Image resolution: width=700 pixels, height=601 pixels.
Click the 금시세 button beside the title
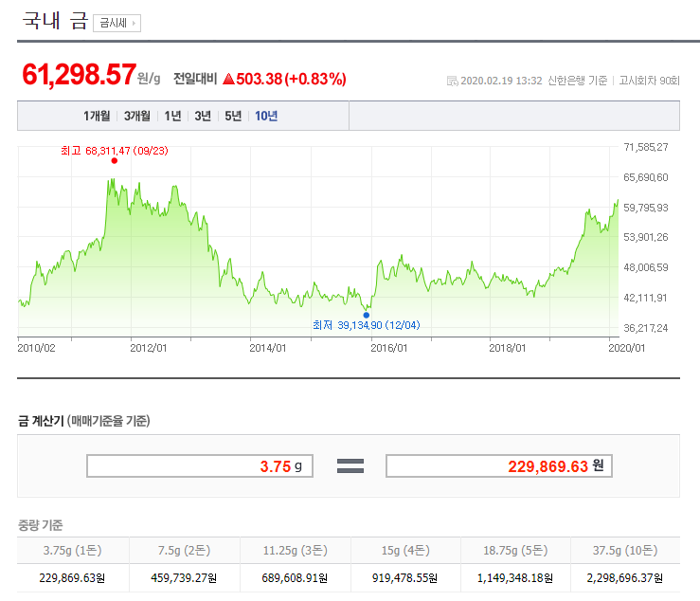click(117, 23)
